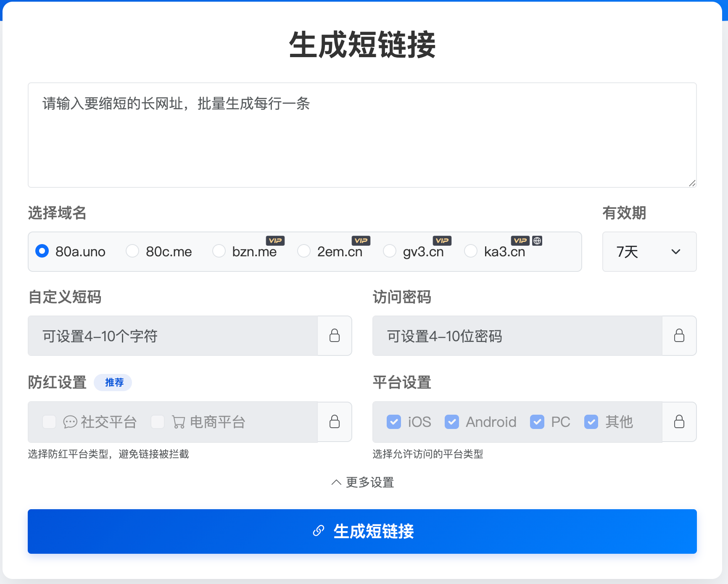The height and width of the screenshot is (584, 728).
Task: Click the 自定义短码 input field
Action: [x=172, y=336]
